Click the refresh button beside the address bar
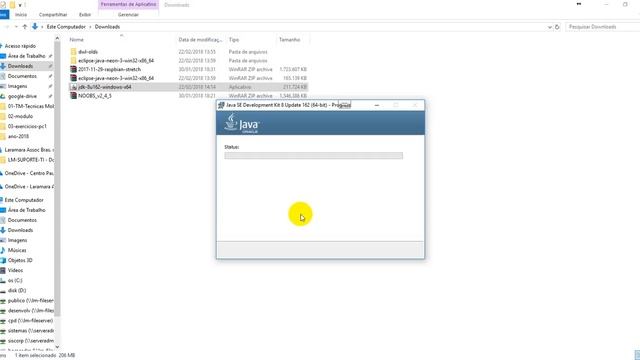This screenshot has height=360, width=640. tap(557, 27)
